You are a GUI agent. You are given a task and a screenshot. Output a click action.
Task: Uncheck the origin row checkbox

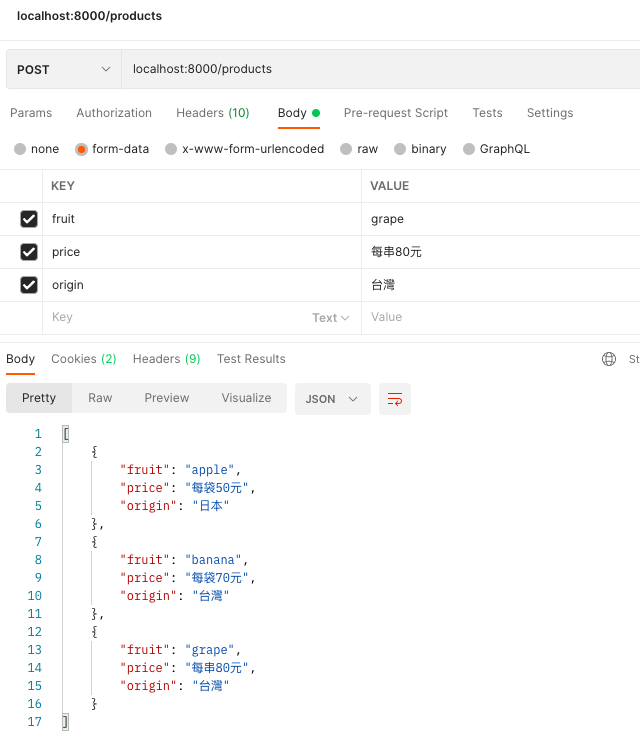tap(29, 285)
